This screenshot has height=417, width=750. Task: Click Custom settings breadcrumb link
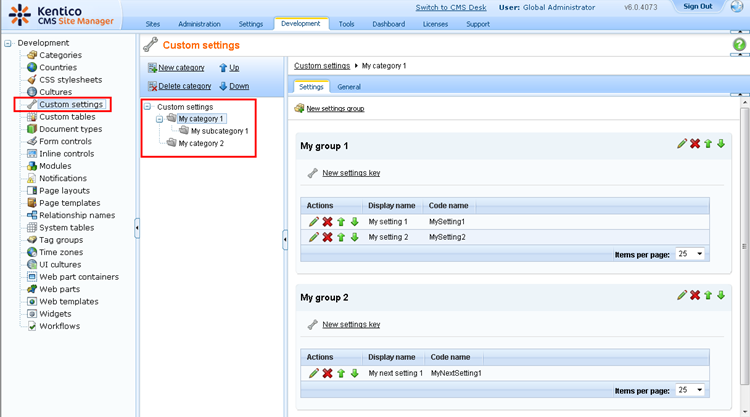coord(322,66)
